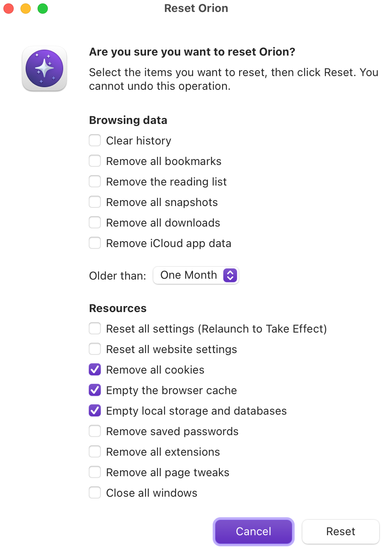392x554 pixels.
Task: Enable Remove all snapshots
Action: 95,202
